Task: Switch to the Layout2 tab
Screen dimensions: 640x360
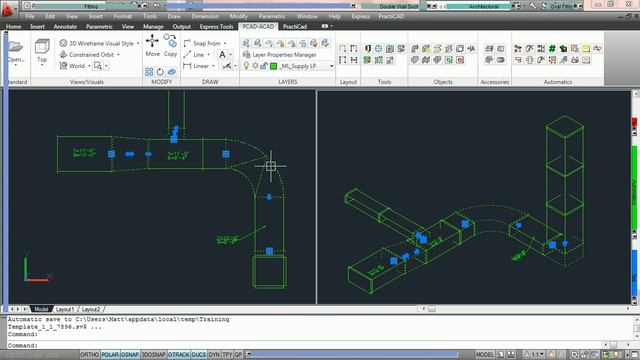Action: tap(91, 309)
